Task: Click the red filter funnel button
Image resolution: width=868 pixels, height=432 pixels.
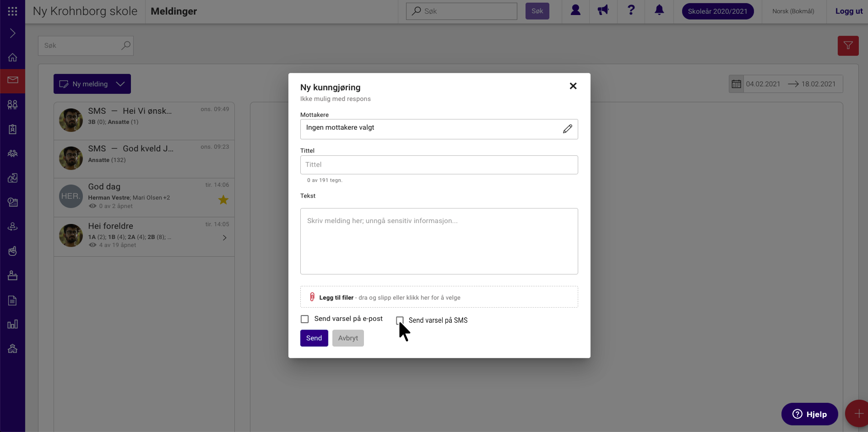Action: [x=848, y=46]
